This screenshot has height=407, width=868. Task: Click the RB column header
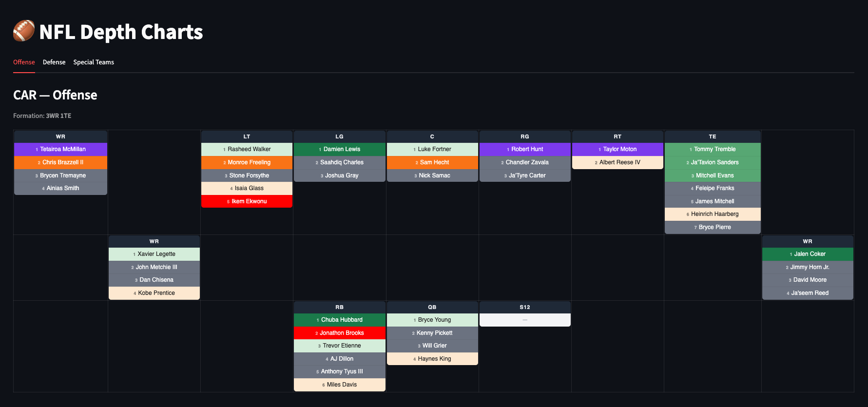(x=339, y=307)
